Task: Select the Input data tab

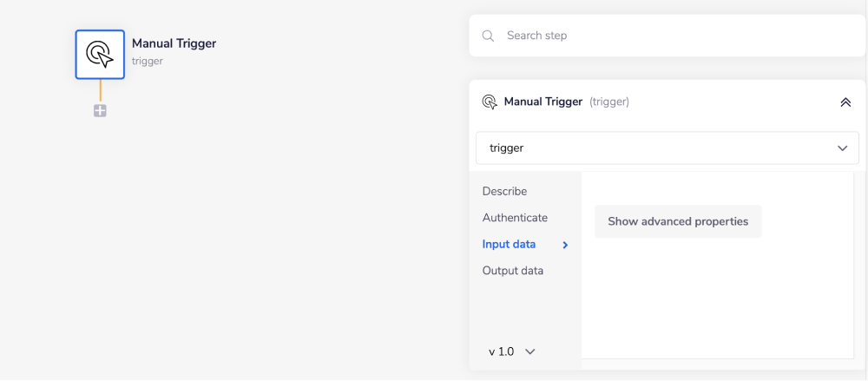Action: pyautogui.click(x=509, y=245)
